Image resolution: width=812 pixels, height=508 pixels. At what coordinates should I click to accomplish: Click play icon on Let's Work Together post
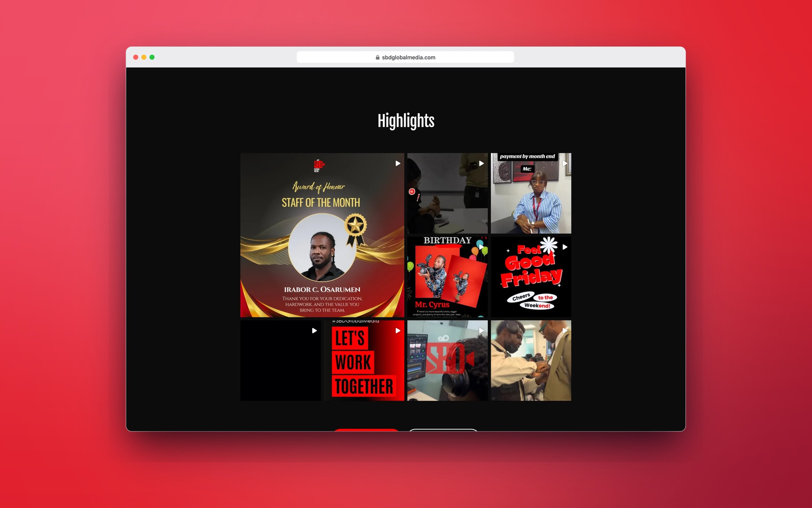pyautogui.click(x=398, y=331)
